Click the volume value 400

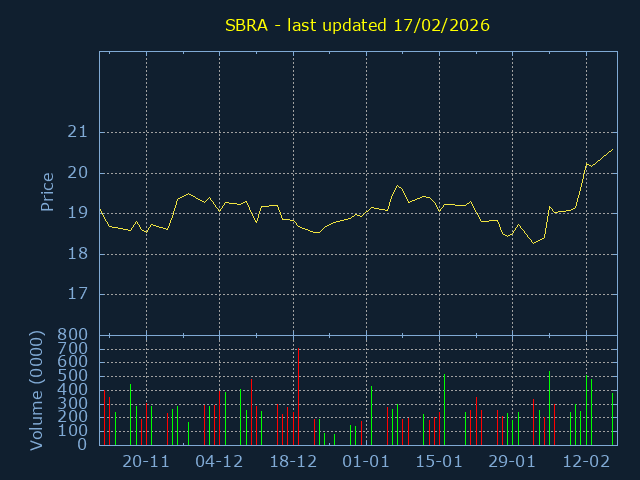point(72,390)
